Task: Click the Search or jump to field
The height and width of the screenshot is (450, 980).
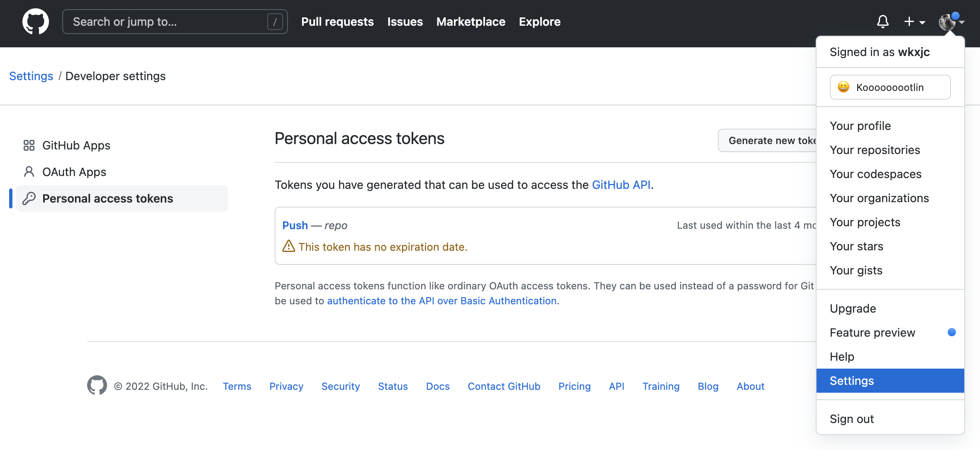Action: pyautogui.click(x=166, y=22)
